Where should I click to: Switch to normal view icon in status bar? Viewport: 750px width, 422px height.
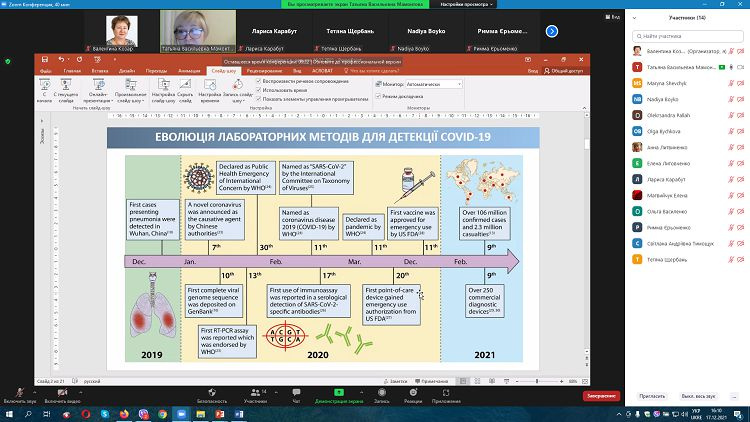click(x=463, y=381)
